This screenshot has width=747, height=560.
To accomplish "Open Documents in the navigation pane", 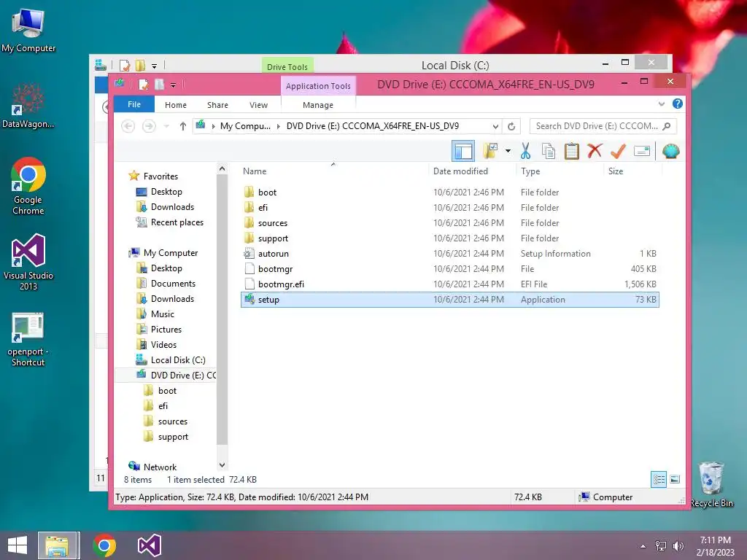I will pos(166,284).
